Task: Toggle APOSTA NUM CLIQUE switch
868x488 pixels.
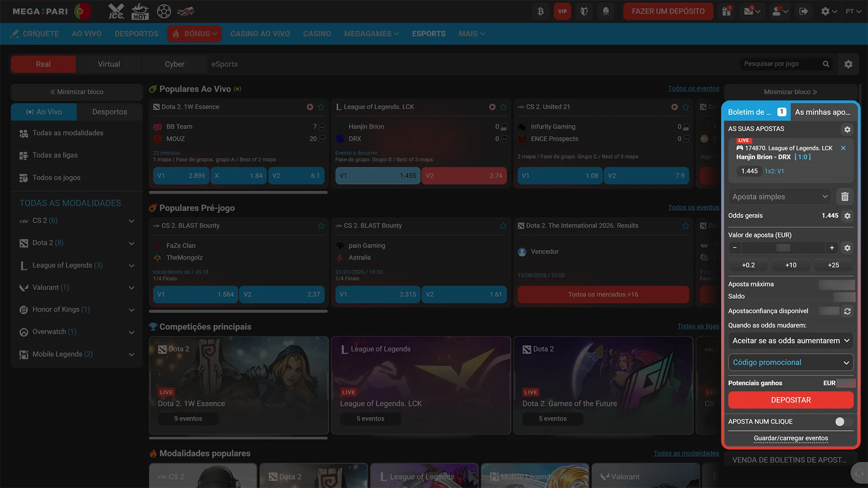Action: [x=843, y=422]
